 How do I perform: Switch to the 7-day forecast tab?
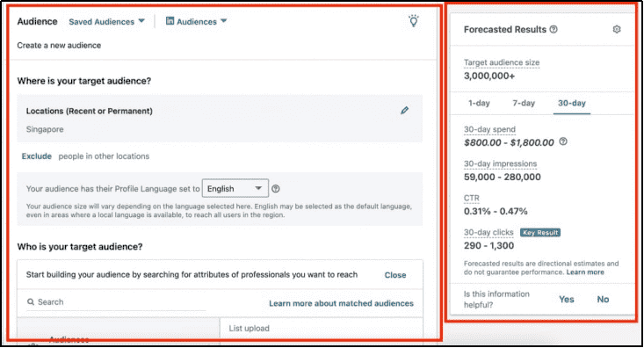click(524, 103)
